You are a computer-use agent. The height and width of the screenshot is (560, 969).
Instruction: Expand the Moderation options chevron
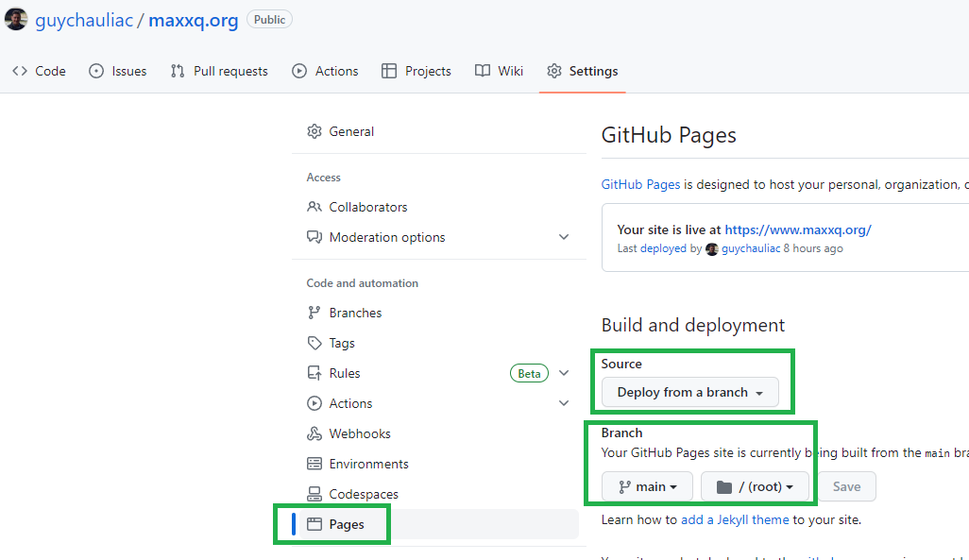pyautogui.click(x=564, y=237)
